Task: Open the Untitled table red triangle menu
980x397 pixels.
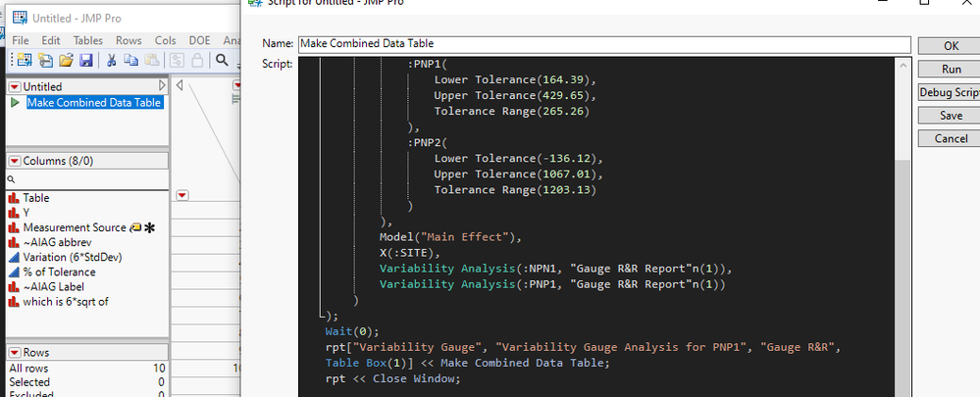Action: [15, 87]
